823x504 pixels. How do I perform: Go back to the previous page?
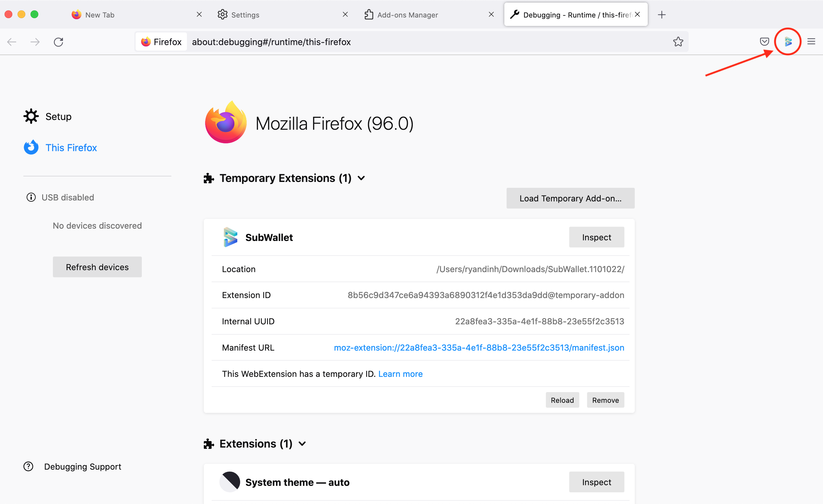click(x=12, y=42)
